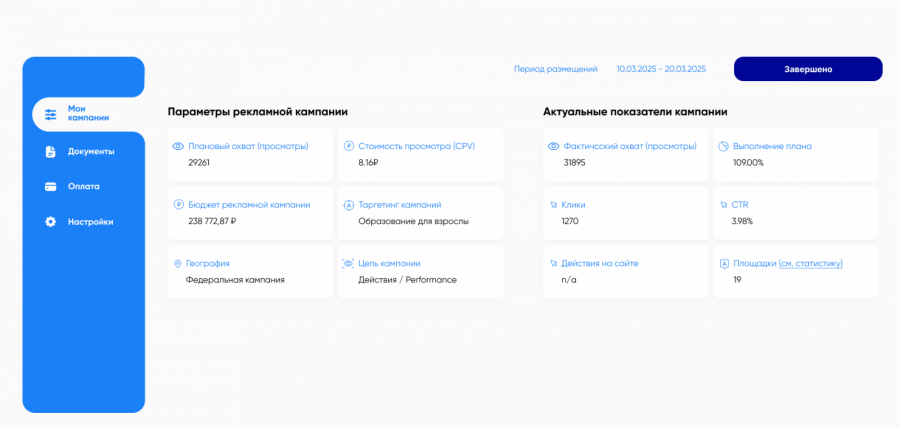Click the CTR metric card
Screen dimensions: 900x427
click(x=795, y=212)
